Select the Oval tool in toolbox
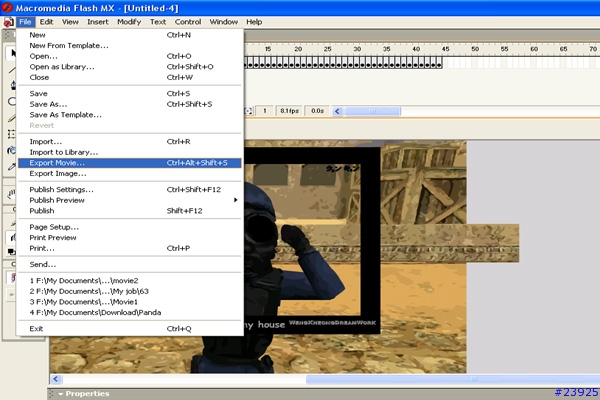 pyautogui.click(x=13, y=101)
